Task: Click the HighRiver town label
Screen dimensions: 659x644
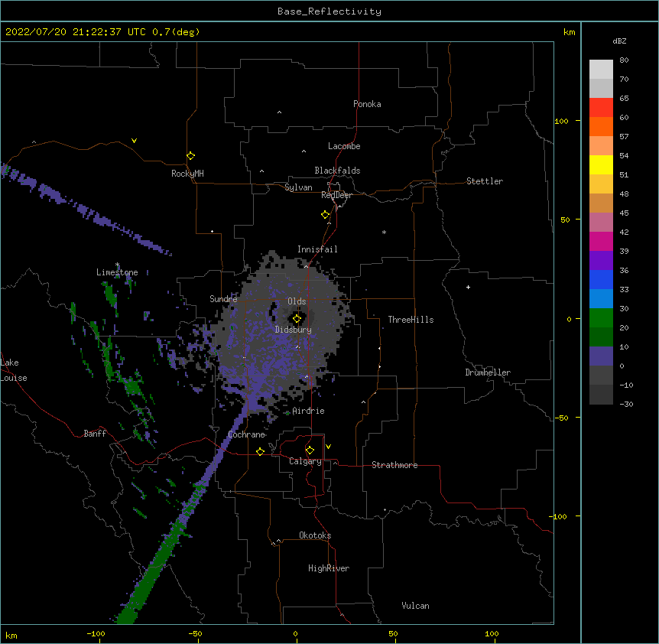Action: click(329, 568)
